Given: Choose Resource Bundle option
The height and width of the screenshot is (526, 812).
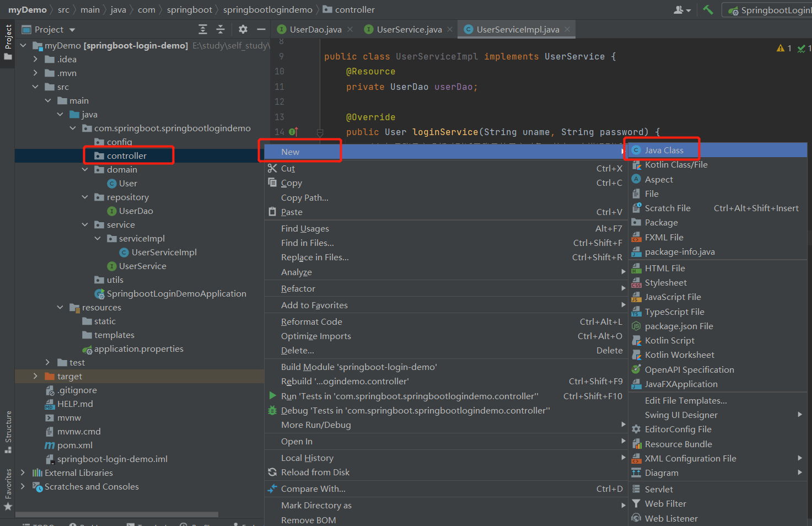Looking at the screenshot, I should 718,444.
